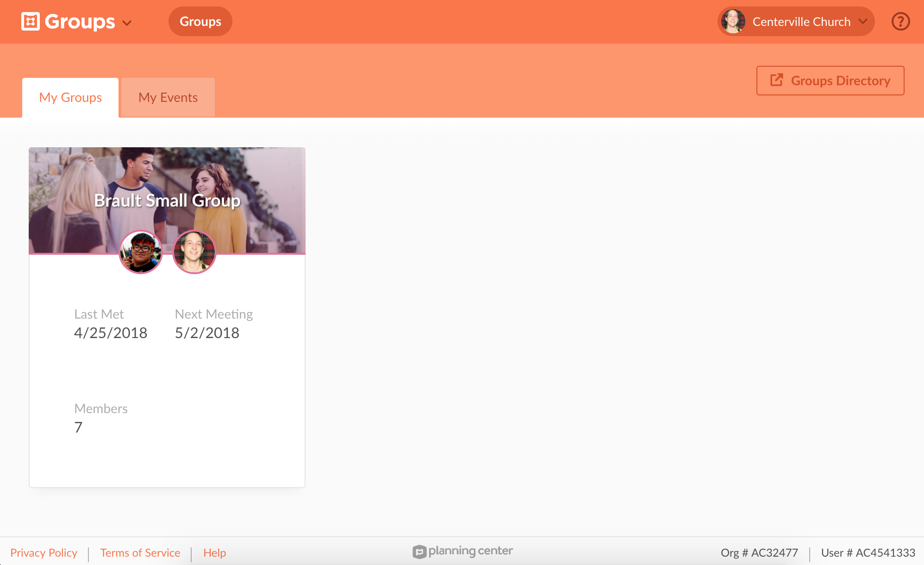Switch to the My Events tab
This screenshot has height=565, width=924.
pos(168,97)
